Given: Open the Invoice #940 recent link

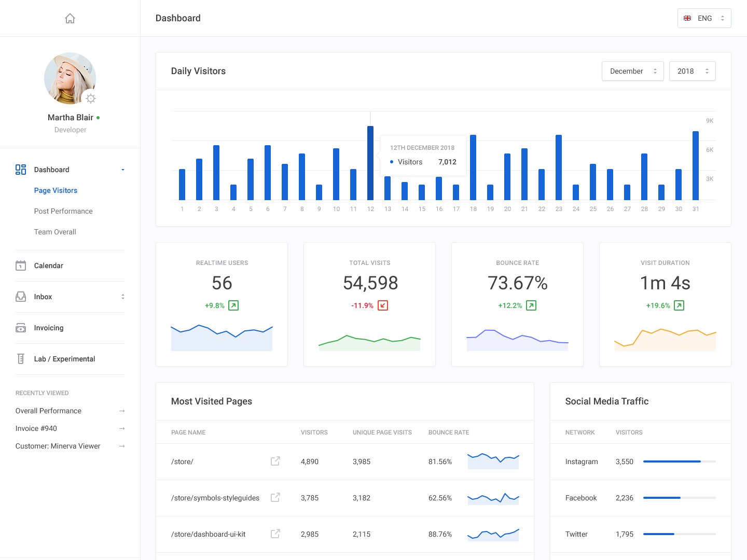Looking at the screenshot, I should (x=36, y=428).
